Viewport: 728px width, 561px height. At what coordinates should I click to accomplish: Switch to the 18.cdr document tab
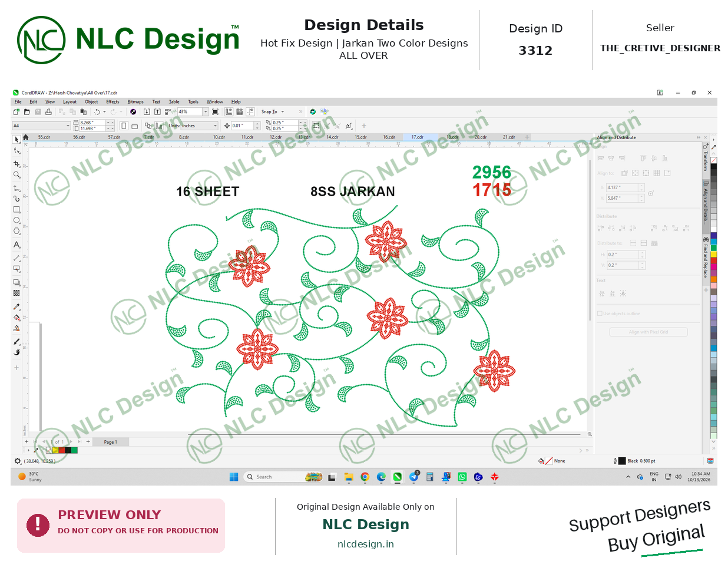click(x=452, y=137)
